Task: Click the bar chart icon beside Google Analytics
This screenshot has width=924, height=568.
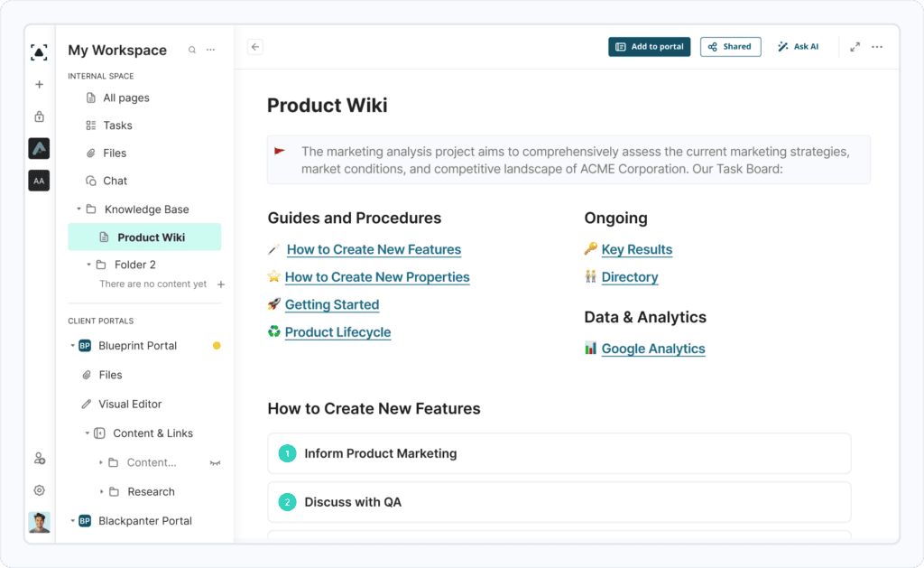Action: [x=590, y=348]
